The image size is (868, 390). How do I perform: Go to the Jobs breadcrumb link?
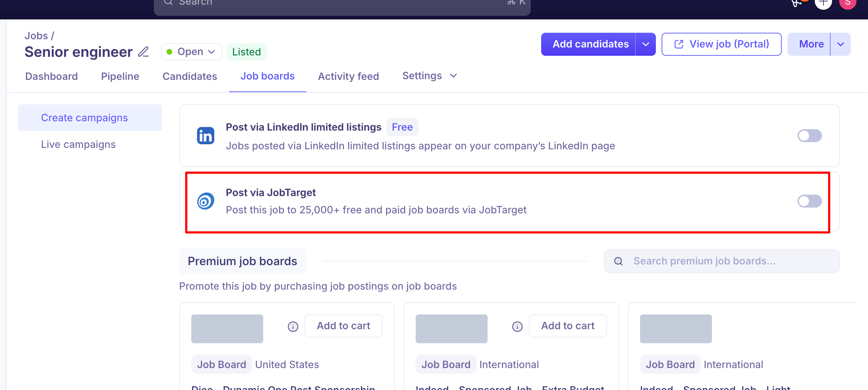(36, 36)
